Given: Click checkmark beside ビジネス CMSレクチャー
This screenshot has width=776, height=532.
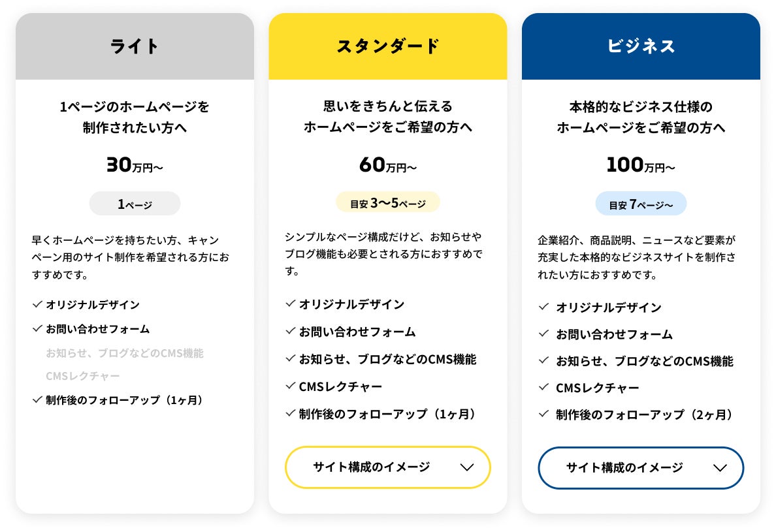Looking at the screenshot, I should coord(544,386).
